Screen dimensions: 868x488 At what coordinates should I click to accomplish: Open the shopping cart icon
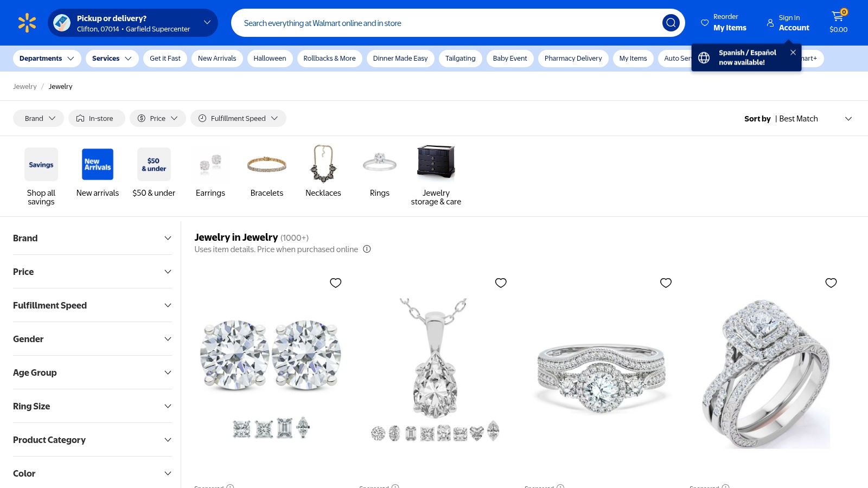pyautogui.click(x=838, y=17)
